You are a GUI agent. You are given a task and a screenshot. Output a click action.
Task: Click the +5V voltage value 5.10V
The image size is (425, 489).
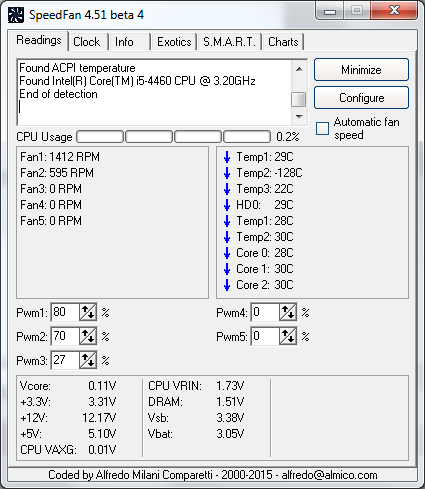pos(102,434)
